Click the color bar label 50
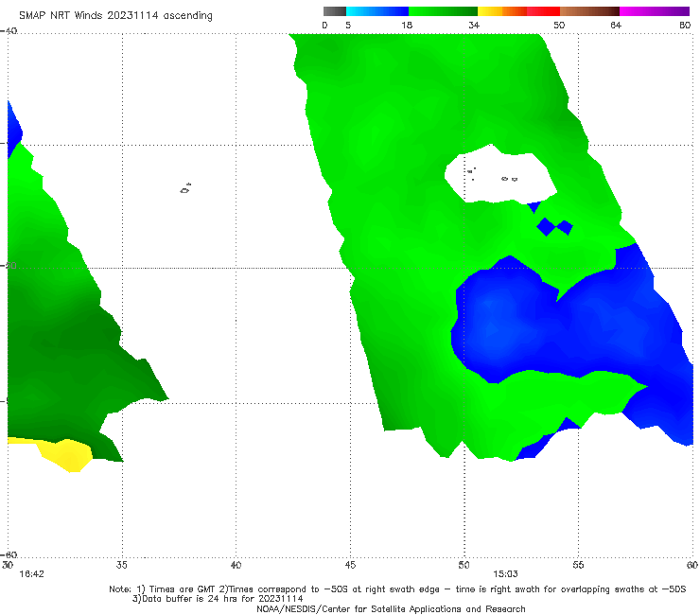 pos(559,26)
